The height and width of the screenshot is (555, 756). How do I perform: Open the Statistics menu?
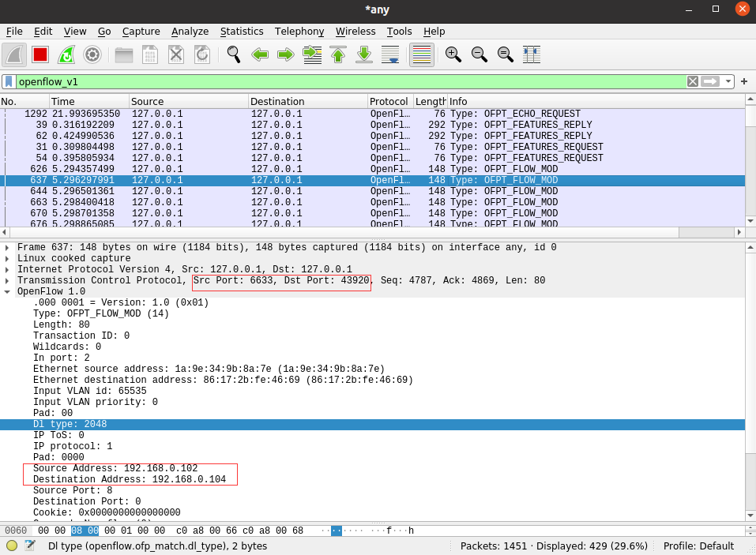click(242, 32)
